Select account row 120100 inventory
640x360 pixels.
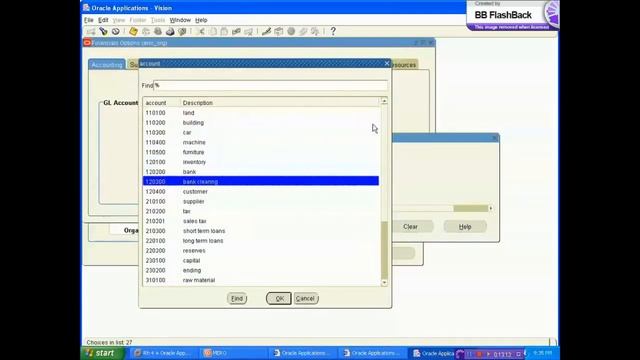pos(261,162)
